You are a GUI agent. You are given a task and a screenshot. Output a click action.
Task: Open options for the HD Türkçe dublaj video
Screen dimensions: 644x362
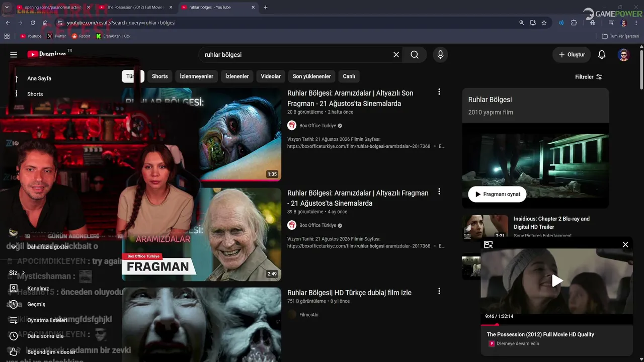click(x=439, y=291)
